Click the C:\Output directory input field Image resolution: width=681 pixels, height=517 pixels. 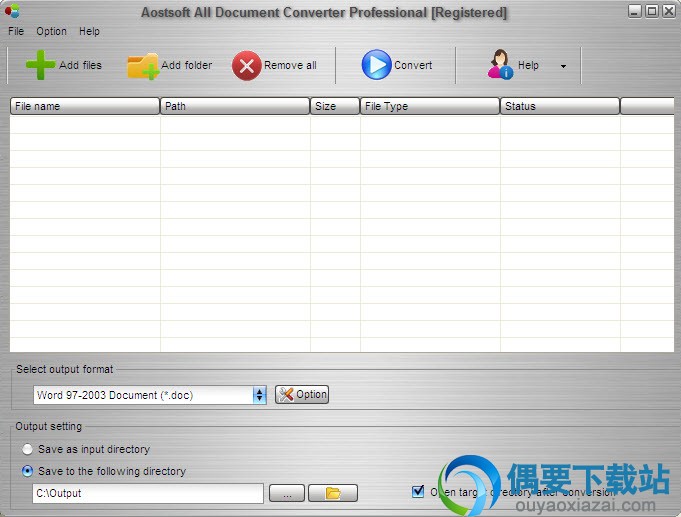(148, 493)
